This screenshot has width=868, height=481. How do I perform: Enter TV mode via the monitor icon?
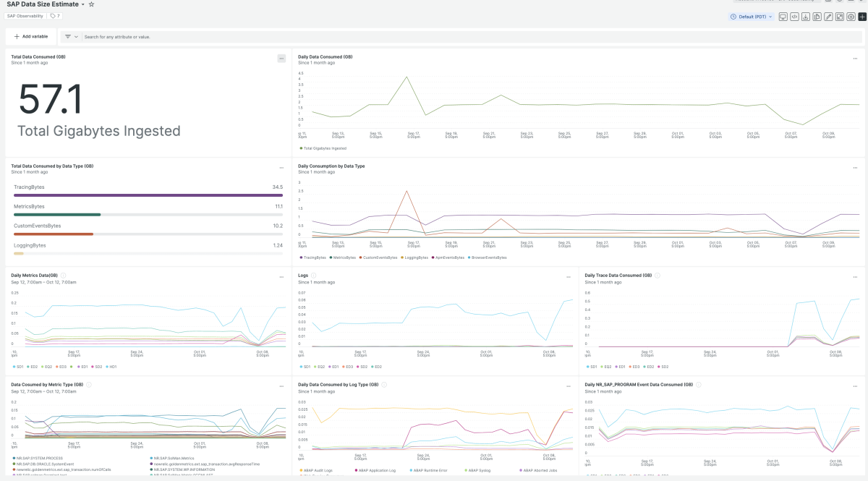[x=783, y=17]
